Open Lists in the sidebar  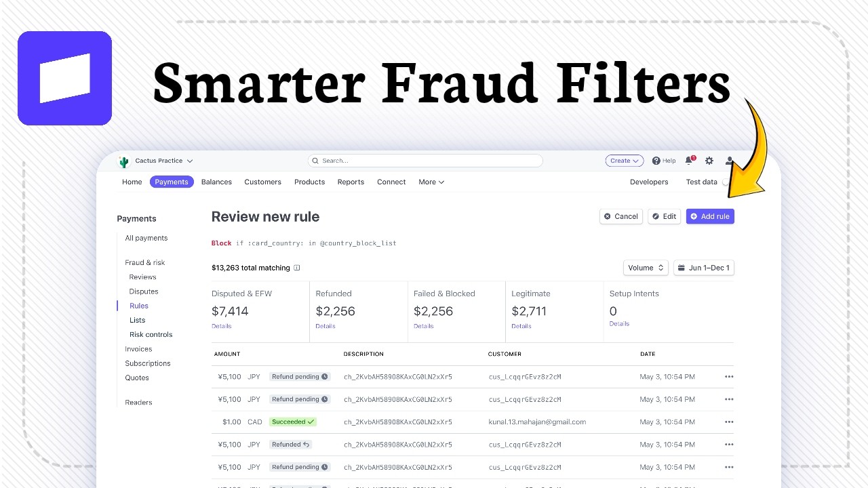tap(137, 320)
